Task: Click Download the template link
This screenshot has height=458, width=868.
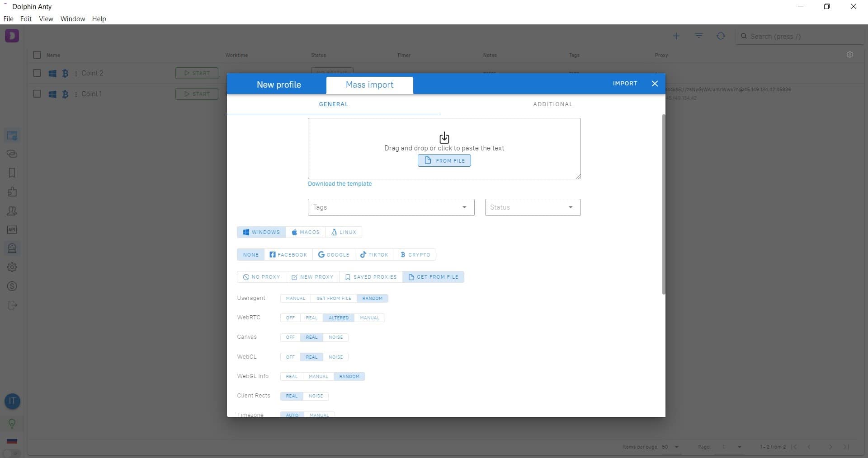Action: 340,184
